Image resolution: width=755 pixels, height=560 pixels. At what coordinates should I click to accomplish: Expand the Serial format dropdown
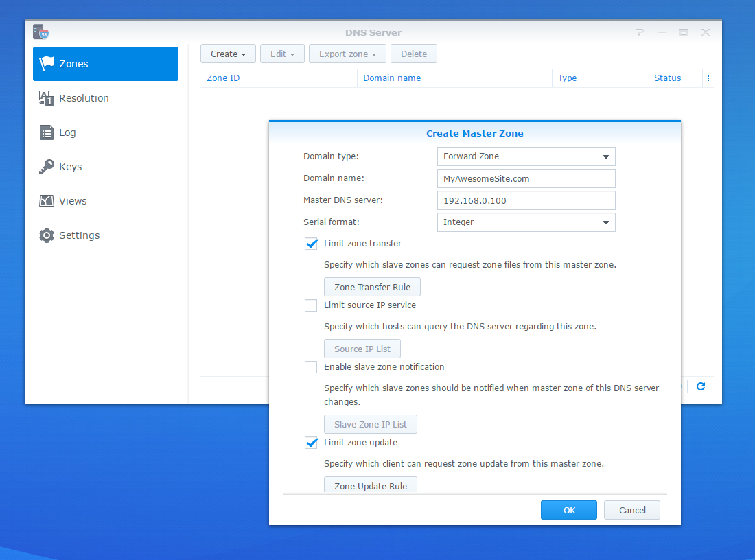click(x=526, y=222)
